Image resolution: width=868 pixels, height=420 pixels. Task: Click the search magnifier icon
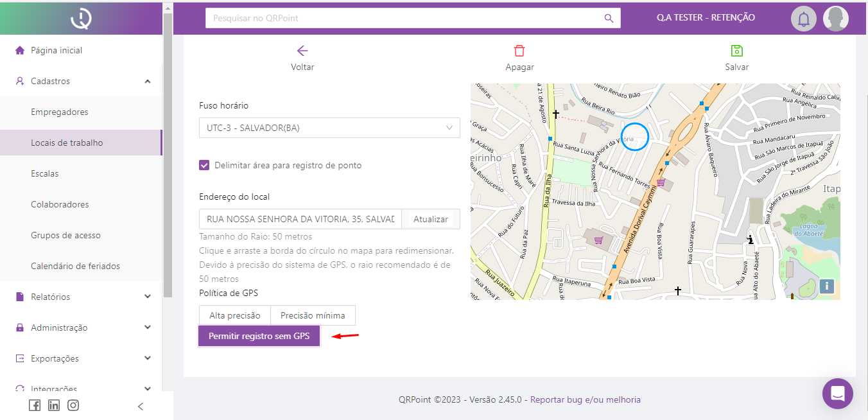coord(609,18)
